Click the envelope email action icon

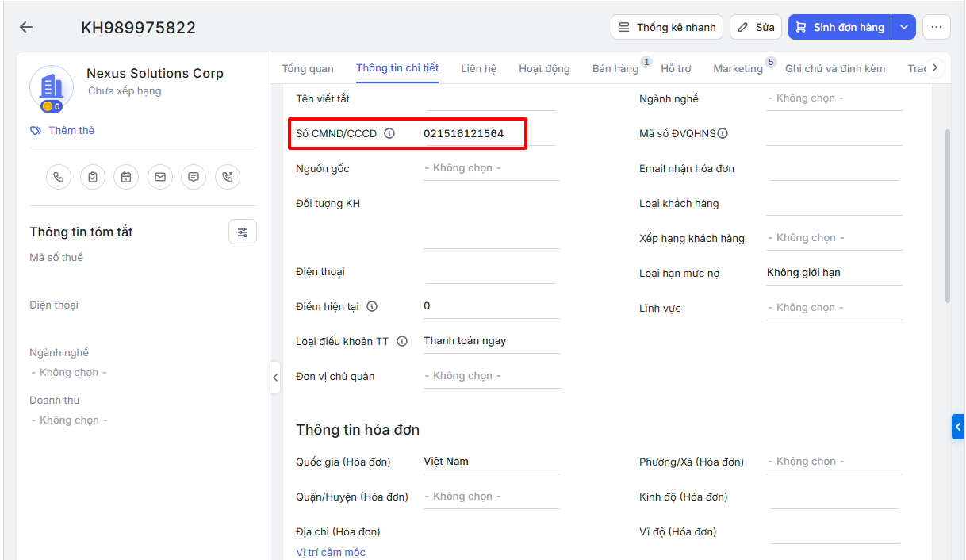pos(160,177)
